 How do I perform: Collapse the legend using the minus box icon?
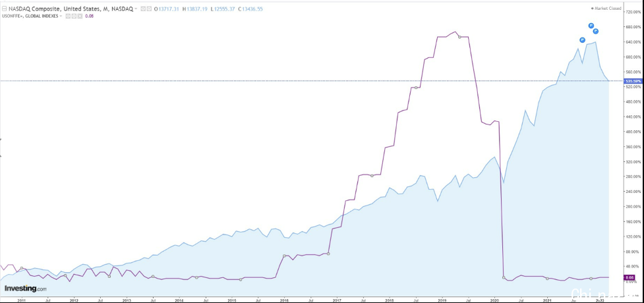point(4,9)
